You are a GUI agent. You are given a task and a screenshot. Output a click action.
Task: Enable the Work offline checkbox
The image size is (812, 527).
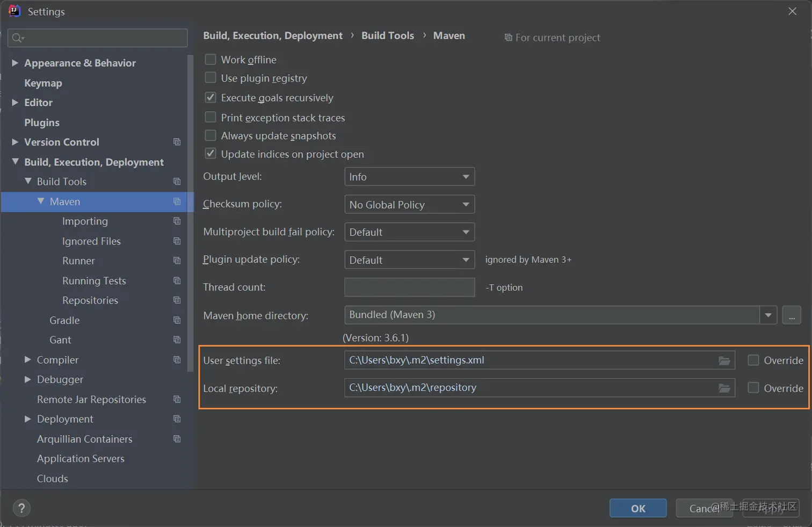coord(211,59)
